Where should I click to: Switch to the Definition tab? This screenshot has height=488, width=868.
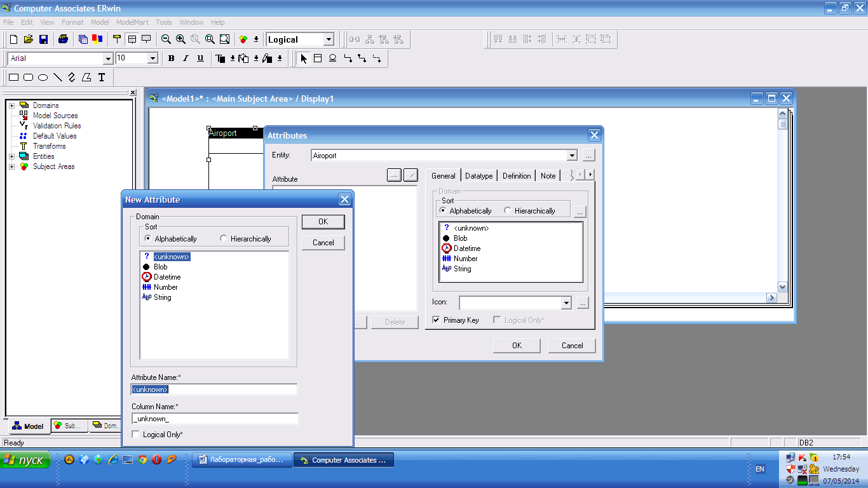pos(517,176)
